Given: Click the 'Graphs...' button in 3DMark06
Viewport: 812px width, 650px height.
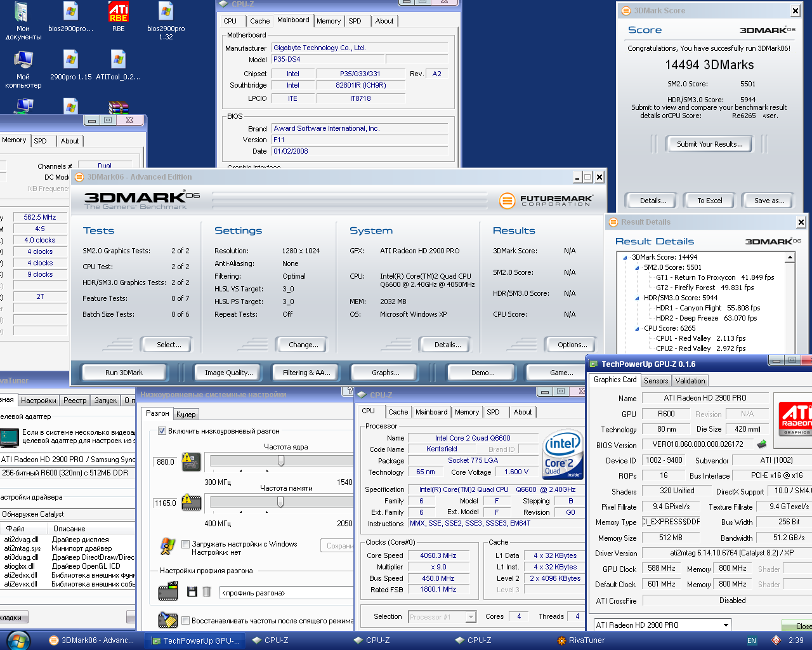Looking at the screenshot, I should coord(386,373).
